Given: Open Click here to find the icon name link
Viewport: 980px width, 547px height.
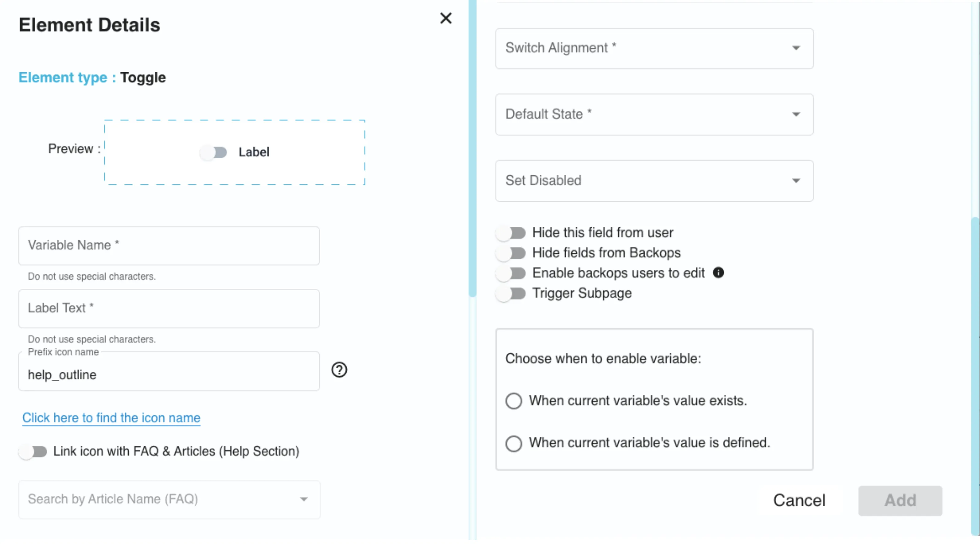Looking at the screenshot, I should tap(111, 418).
